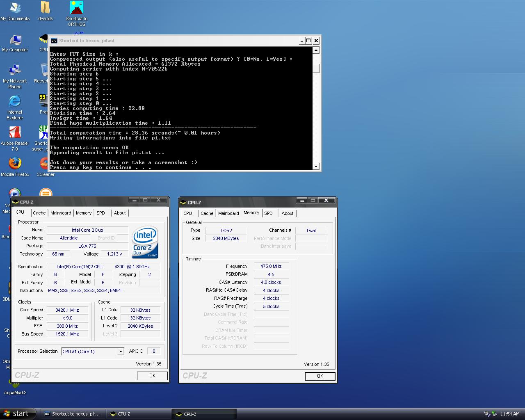
Task: Open About tab in left CPU-Z
Action: (120, 213)
